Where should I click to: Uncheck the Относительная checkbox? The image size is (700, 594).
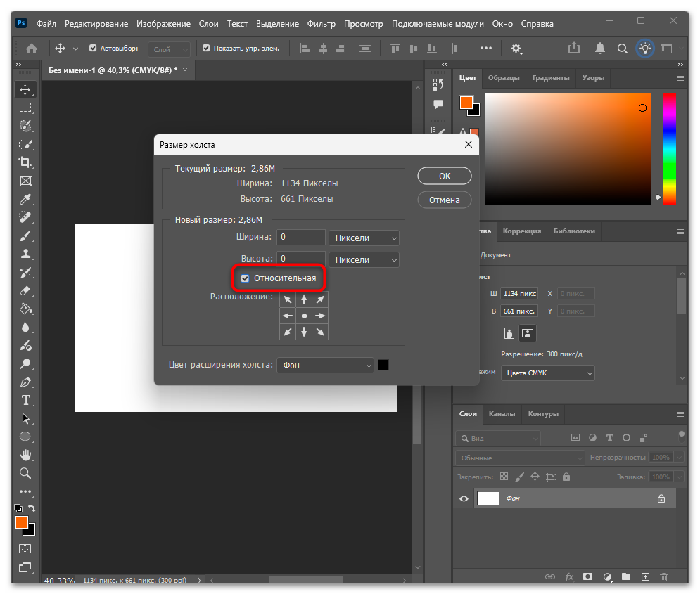coord(245,278)
